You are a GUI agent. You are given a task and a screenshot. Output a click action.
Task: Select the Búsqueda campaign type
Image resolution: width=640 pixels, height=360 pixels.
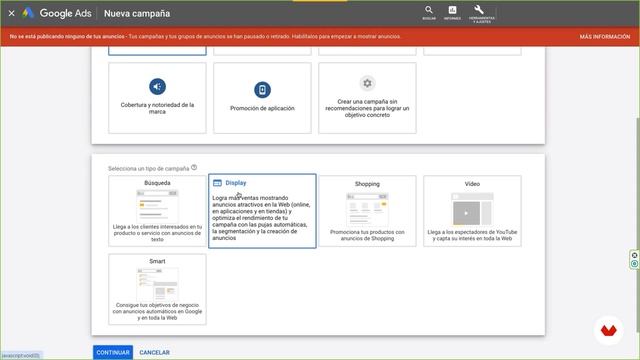157,211
